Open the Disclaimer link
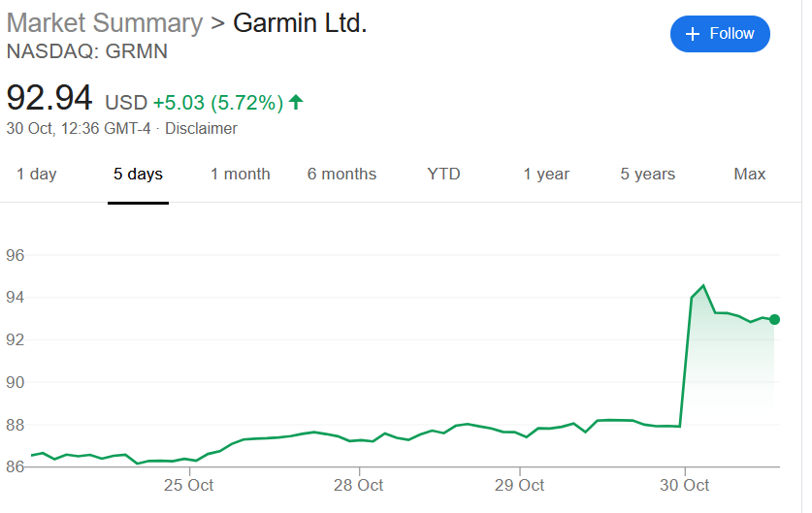The width and height of the screenshot is (812, 513). (201, 128)
